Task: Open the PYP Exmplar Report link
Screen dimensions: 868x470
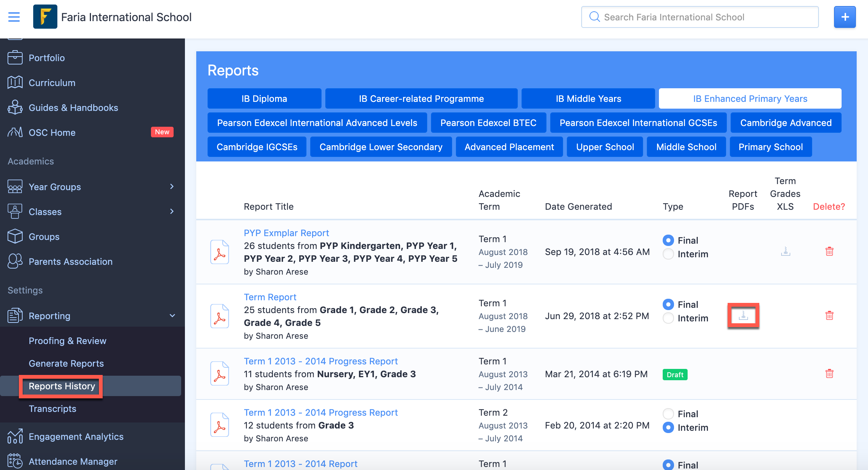Action: click(286, 233)
